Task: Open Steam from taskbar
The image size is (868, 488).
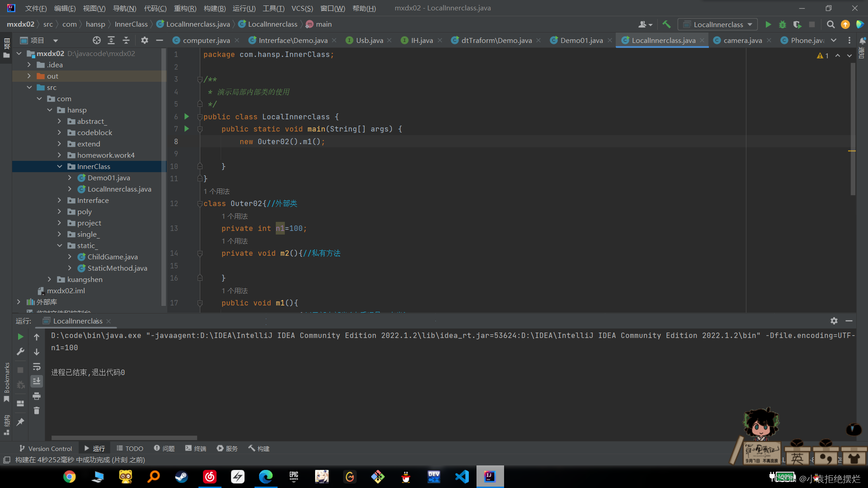Action: coord(181,477)
